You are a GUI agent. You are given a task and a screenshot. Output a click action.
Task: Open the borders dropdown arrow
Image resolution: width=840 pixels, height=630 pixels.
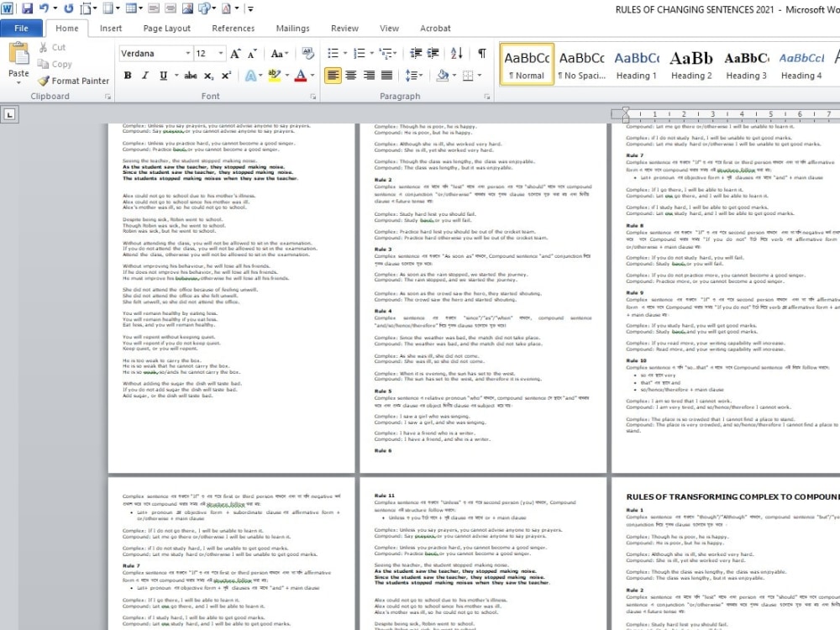click(480, 76)
